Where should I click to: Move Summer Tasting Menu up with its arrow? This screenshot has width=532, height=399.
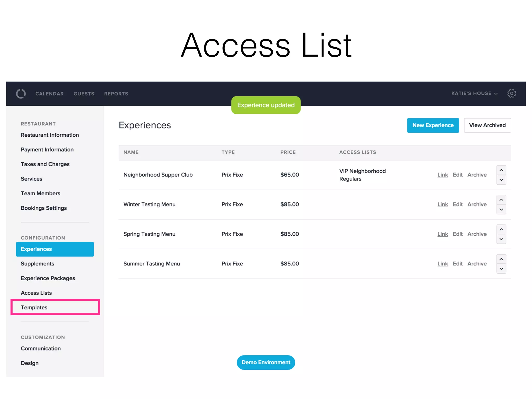click(501, 259)
